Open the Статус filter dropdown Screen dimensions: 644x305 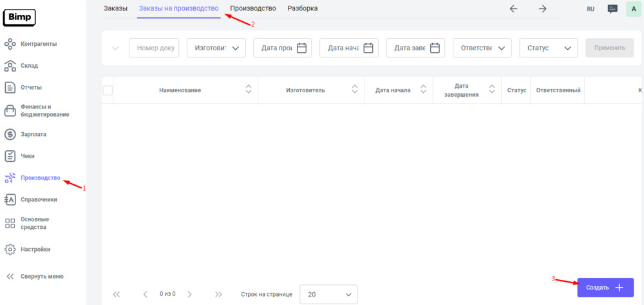pyautogui.click(x=548, y=48)
